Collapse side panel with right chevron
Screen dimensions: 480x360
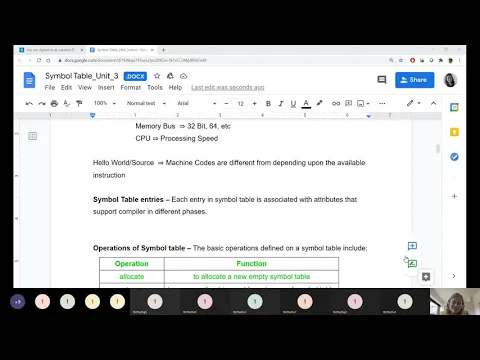[x=454, y=276]
